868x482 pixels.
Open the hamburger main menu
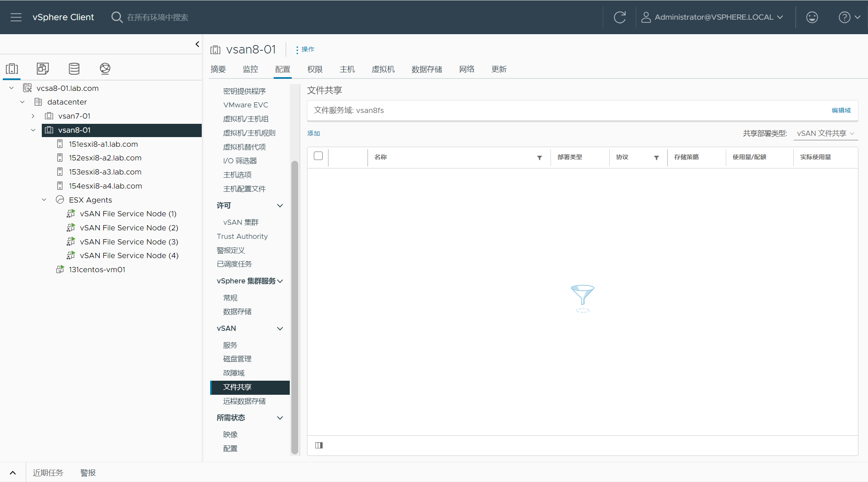point(16,17)
